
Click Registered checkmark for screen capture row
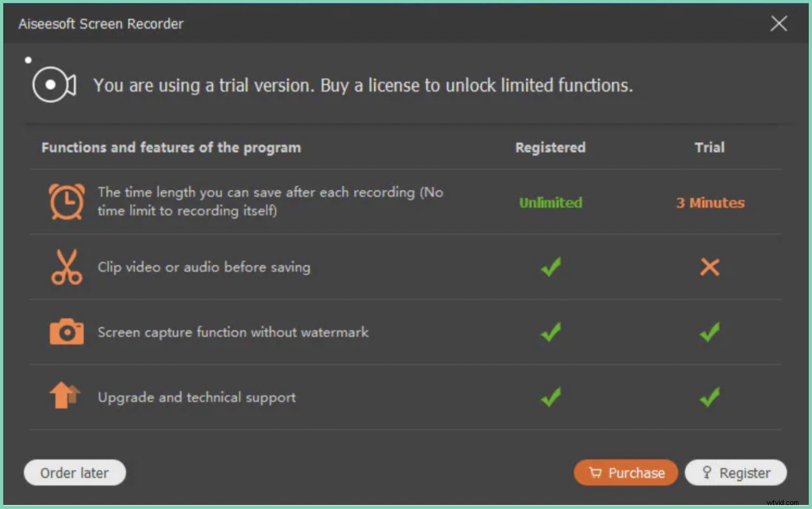click(551, 332)
